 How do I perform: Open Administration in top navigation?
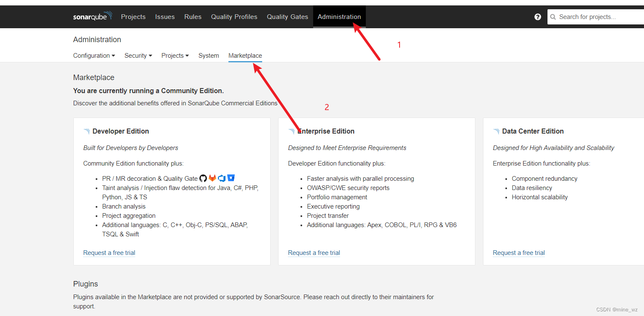click(x=339, y=17)
